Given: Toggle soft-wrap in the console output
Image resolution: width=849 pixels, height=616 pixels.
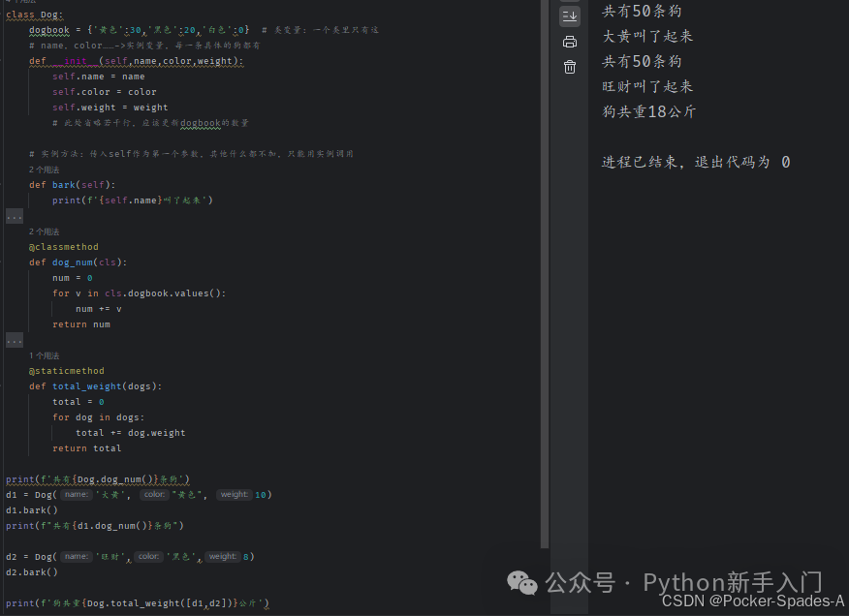Looking at the screenshot, I should pyautogui.click(x=569, y=15).
